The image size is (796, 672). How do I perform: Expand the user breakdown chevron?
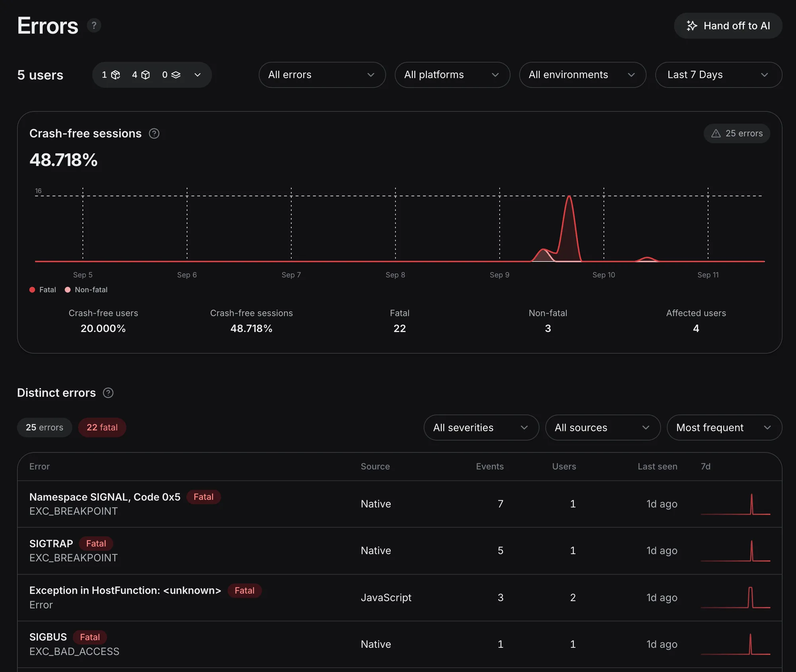[197, 75]
